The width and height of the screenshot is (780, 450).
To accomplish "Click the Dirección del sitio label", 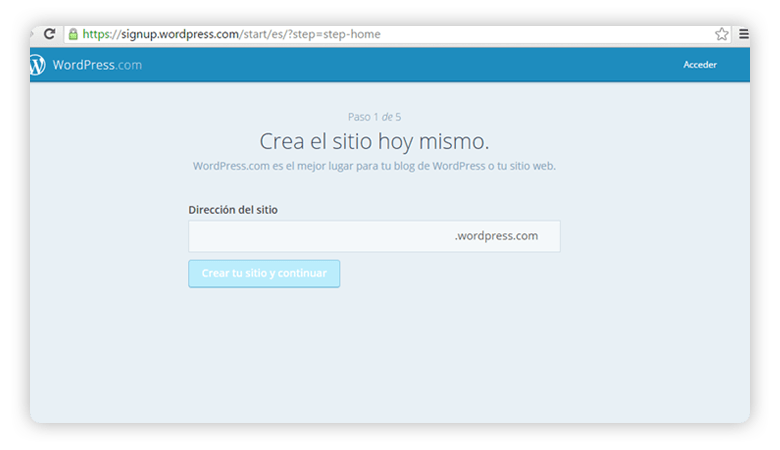I will (233, 210).
